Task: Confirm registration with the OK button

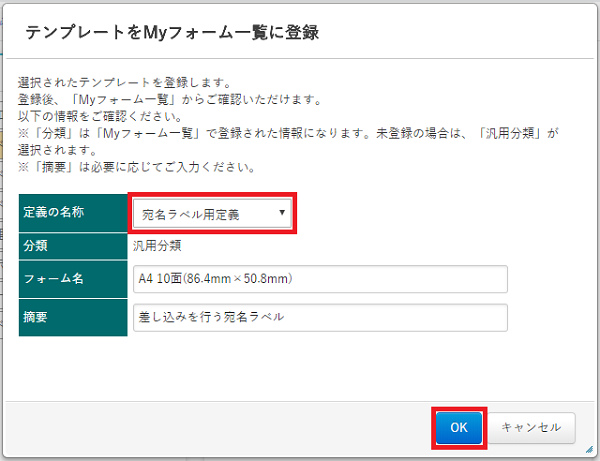Action: [x=459, y=428]
